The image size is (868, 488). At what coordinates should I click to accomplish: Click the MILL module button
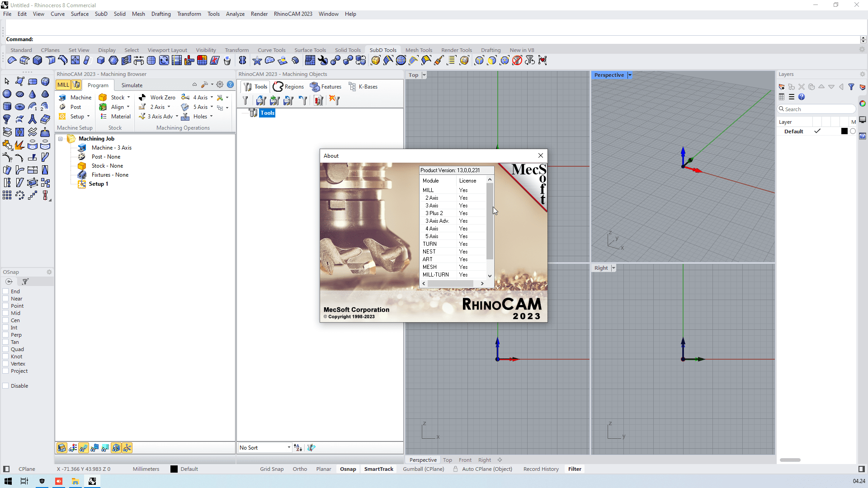click(63, 84)
